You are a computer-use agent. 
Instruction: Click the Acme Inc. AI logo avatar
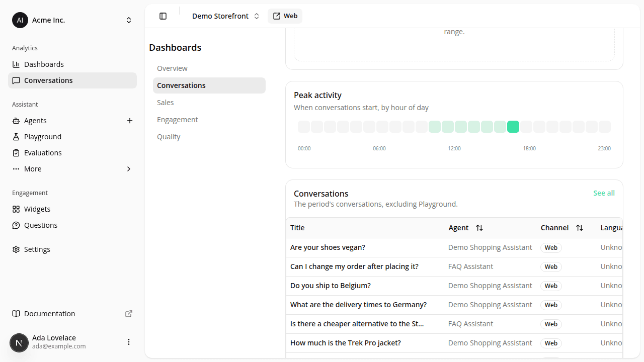pos(20,20)
